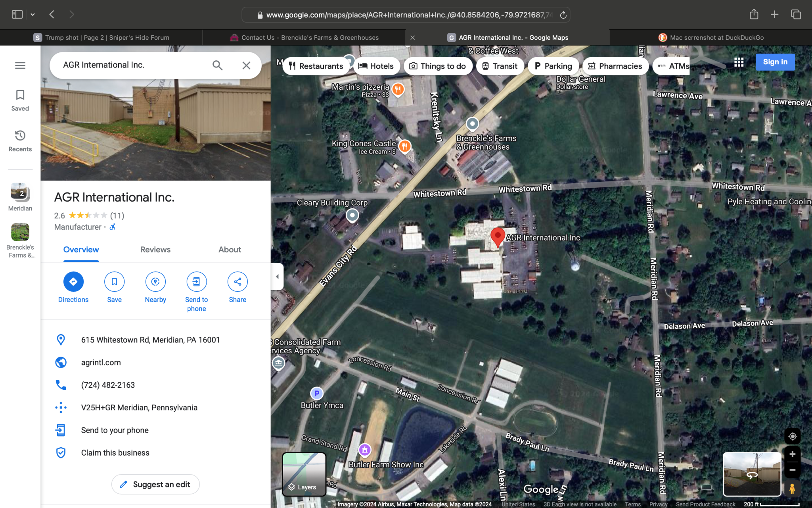Click the red AGR International map pin
The height and width of the screenshot is (508, 812).
[x=498, y=237]
